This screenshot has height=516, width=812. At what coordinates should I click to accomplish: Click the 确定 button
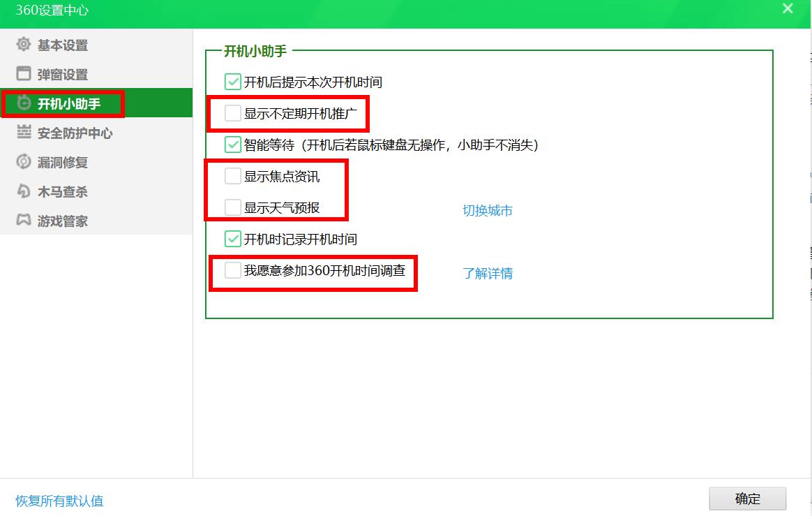coord(747,499)
